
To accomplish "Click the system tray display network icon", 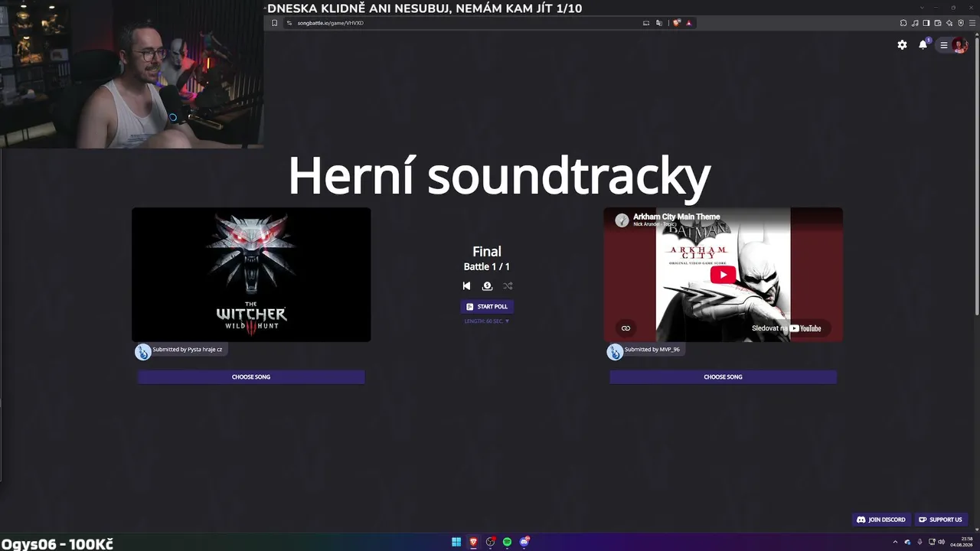I will click(x=930, y=542).
